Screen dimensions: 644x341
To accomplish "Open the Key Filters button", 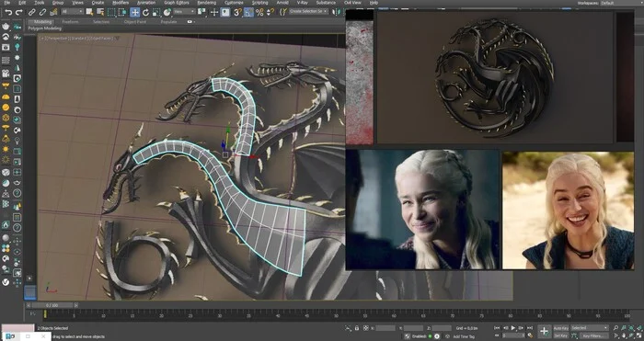I will 593,335.
